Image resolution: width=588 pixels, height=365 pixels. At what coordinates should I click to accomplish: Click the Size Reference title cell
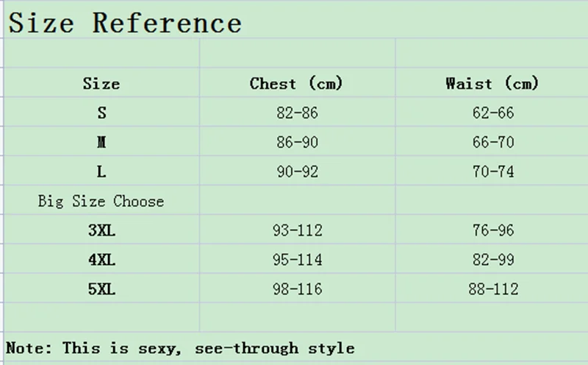(x=125, y=23)
